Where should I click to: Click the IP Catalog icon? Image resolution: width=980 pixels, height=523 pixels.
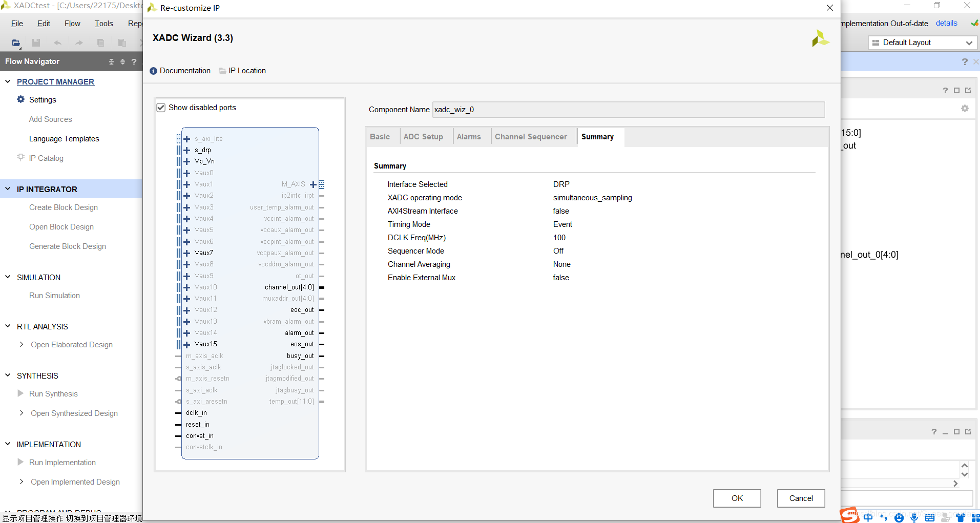pyautogui.click(x=20, y=157)
